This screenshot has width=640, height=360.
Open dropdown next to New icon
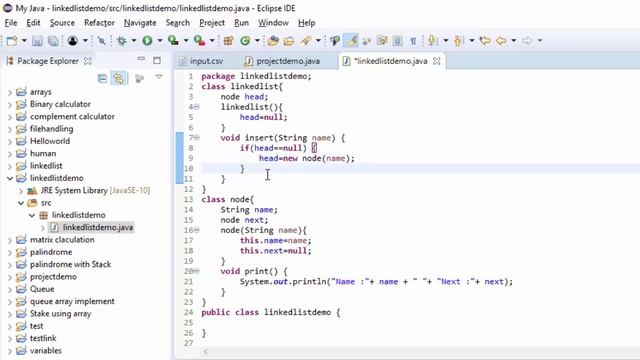[x=24, y=40]
